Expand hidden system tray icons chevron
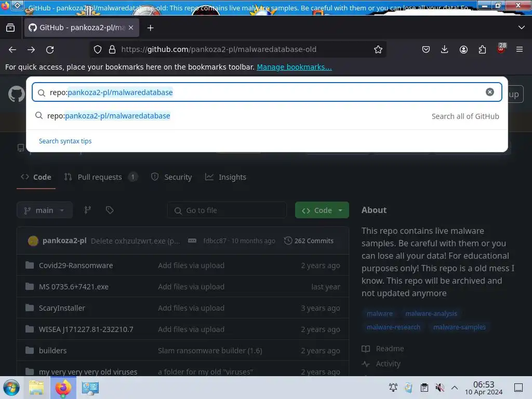 pos(455,388)
